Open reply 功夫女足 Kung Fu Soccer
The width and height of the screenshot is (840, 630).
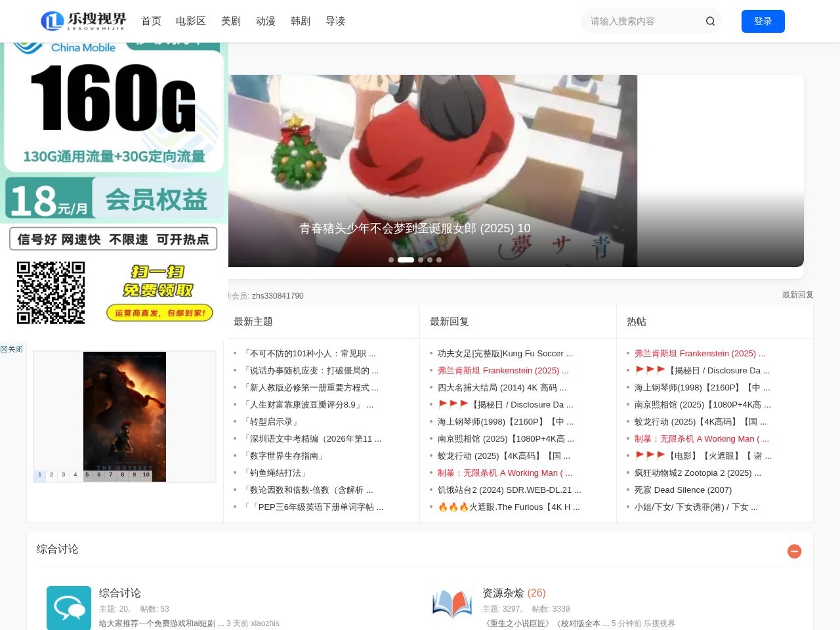tap(505, 353)
